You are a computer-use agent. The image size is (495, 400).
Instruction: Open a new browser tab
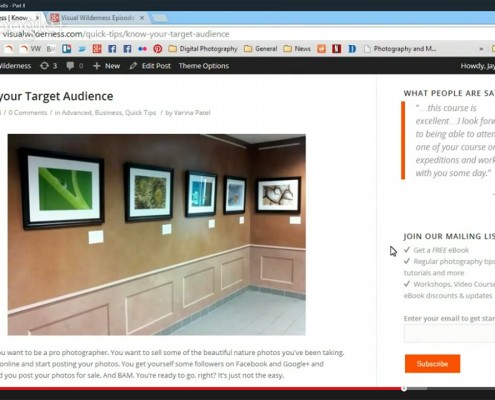pos(160,18)
